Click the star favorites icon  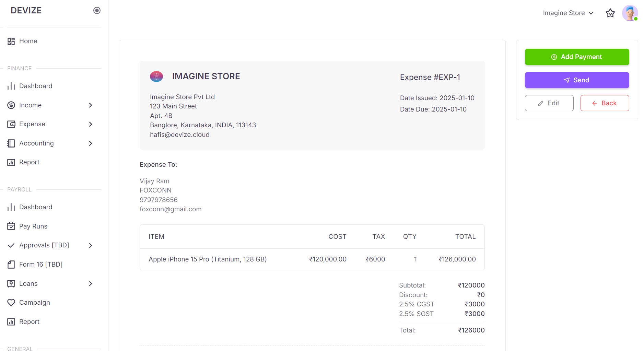(610, 13)
